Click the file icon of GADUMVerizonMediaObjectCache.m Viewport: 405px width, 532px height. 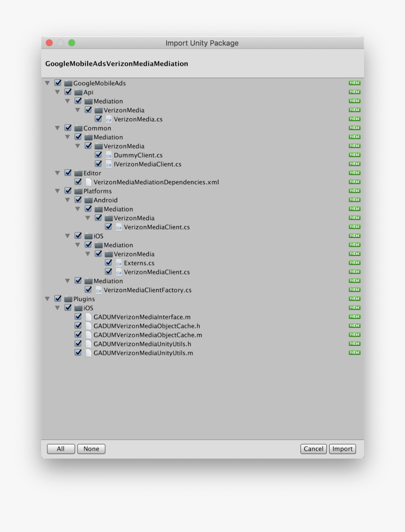(x=88, y=335)
